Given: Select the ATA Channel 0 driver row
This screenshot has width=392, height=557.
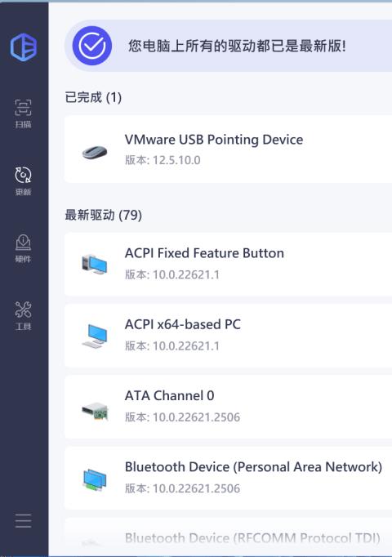Looking at the screenshot, I should tap(228, 407).
